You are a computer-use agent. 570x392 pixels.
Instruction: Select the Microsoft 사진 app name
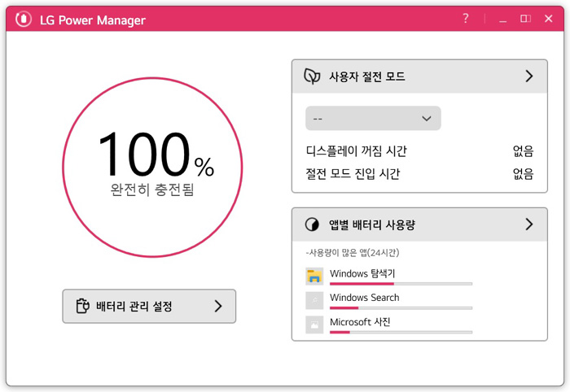click(x=360, y=322)
